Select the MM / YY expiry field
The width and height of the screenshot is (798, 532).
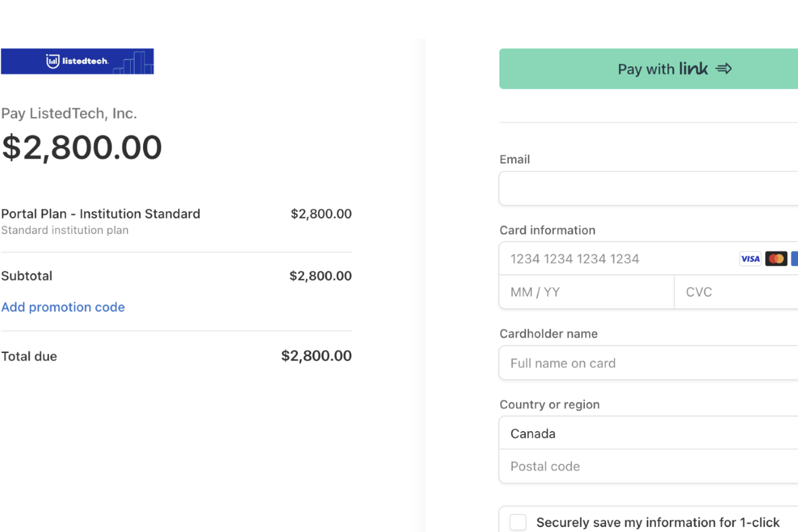point(587,292)
